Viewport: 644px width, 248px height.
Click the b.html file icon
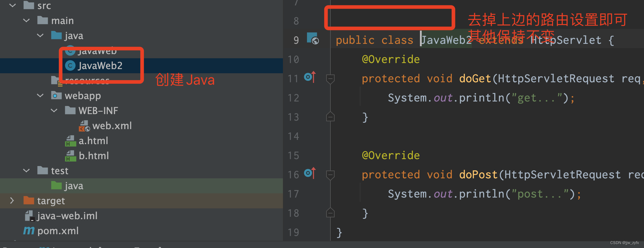tap(70, 156)
